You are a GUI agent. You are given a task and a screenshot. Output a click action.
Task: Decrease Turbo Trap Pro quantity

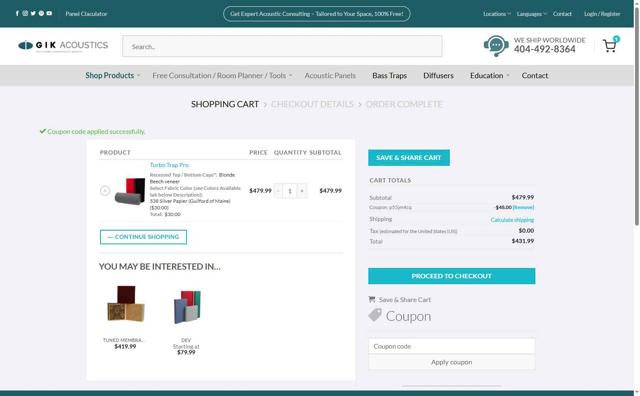click(278, 191)
